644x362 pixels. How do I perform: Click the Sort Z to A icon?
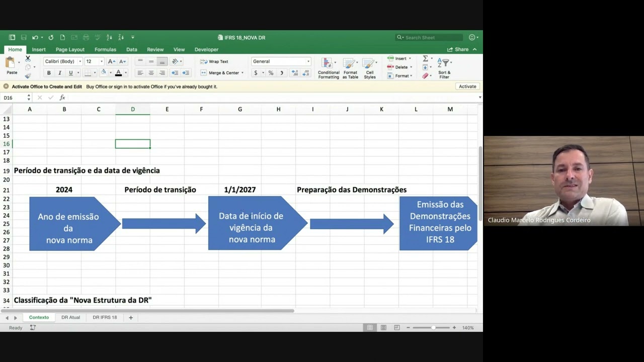(121, 37)
